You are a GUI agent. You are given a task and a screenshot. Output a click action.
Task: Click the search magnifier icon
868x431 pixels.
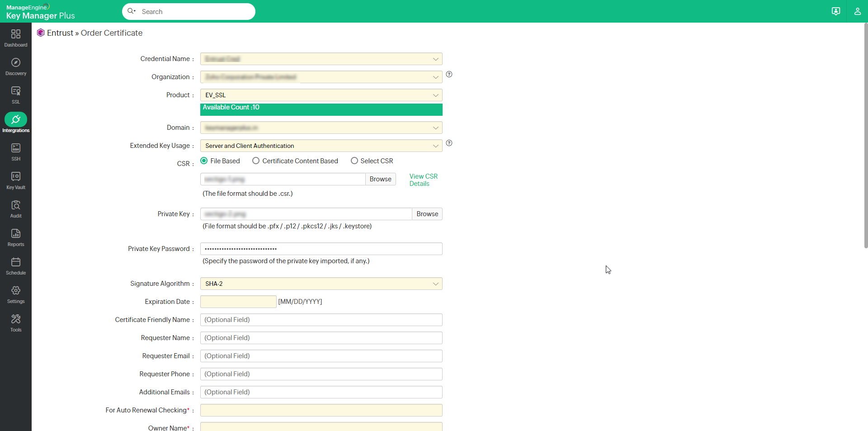pyautogui.click(x=131, y=11)
